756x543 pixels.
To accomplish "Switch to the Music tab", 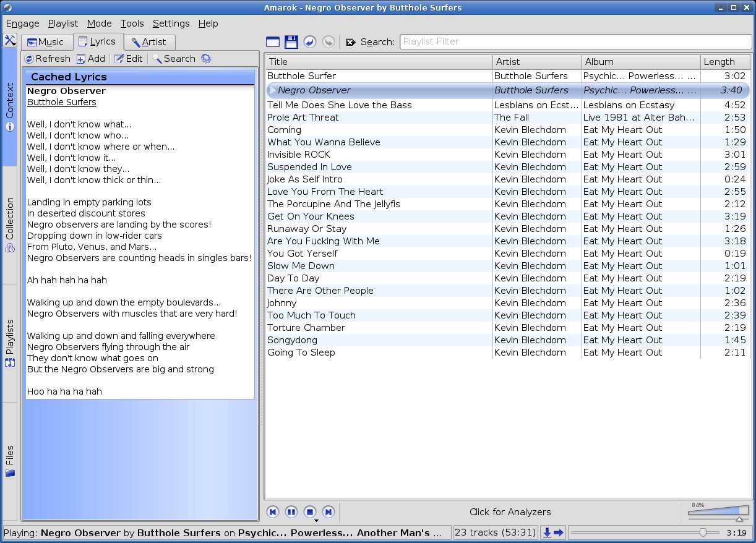I will [x=46, y=42].
